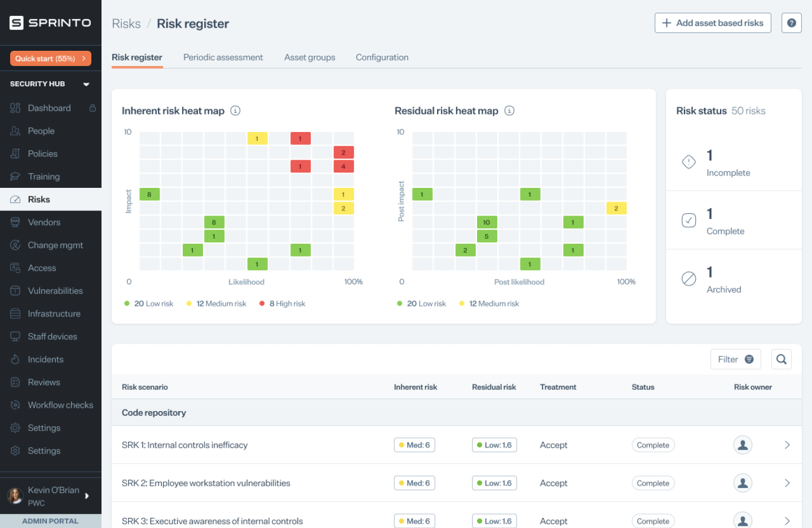Screen dimensions: 812x528
Task: Open the help question mark icon
Action: pyautogui.click(x=791, y=23)
